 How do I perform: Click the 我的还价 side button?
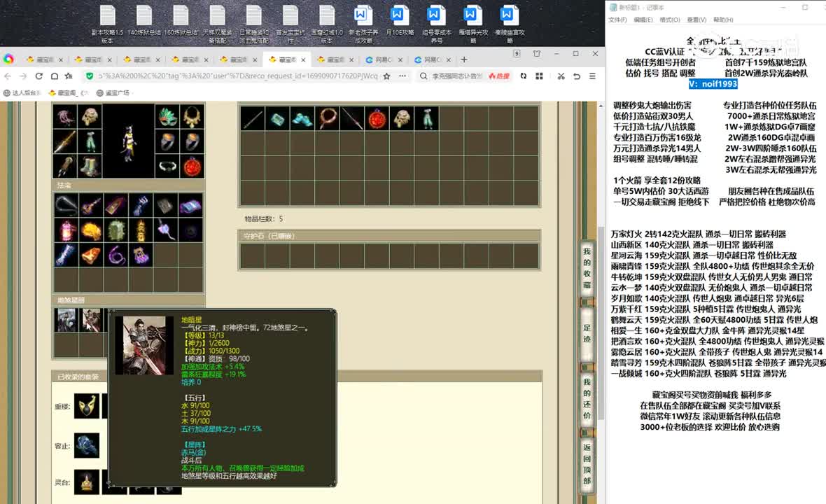(x=587, y=399)
